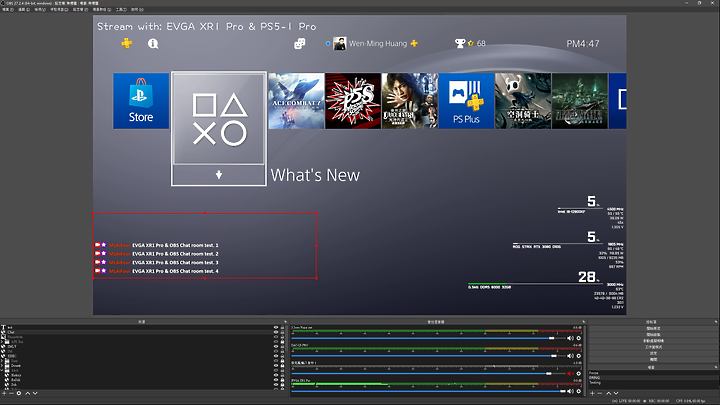The image size is (720, 405).
Task: Open the Edit menu
Action: (x=24, y=9)
